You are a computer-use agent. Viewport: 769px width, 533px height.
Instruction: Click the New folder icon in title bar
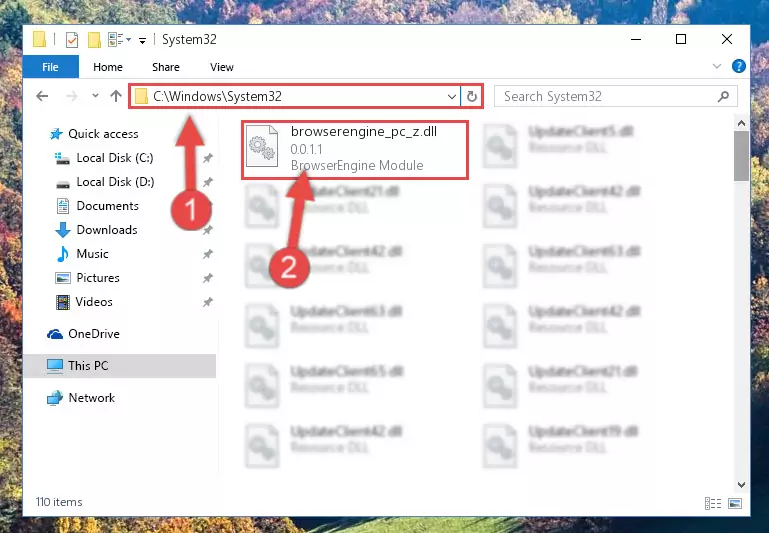click(x=94, y=39)
